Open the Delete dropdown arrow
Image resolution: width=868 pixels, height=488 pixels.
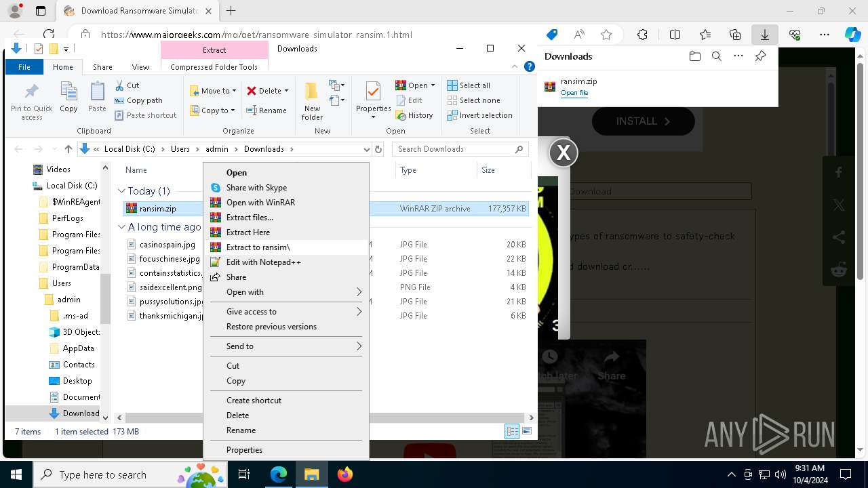tap(286, 91)
